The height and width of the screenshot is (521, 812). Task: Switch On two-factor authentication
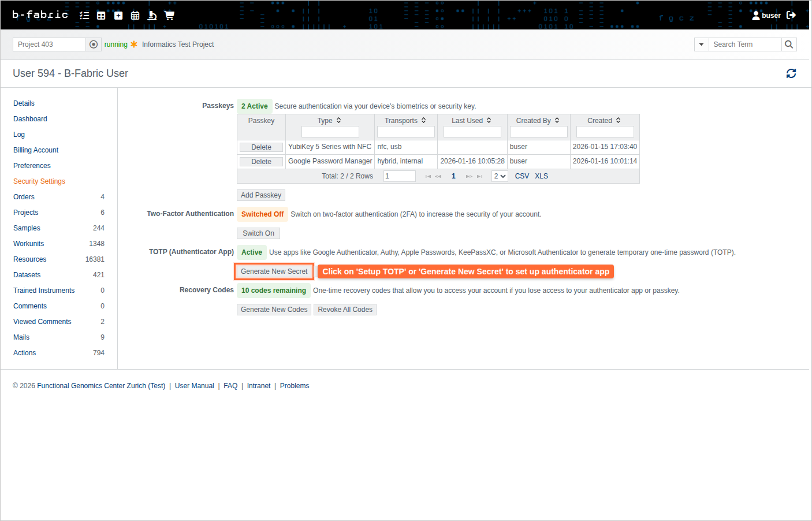click(x=258, y=233)
